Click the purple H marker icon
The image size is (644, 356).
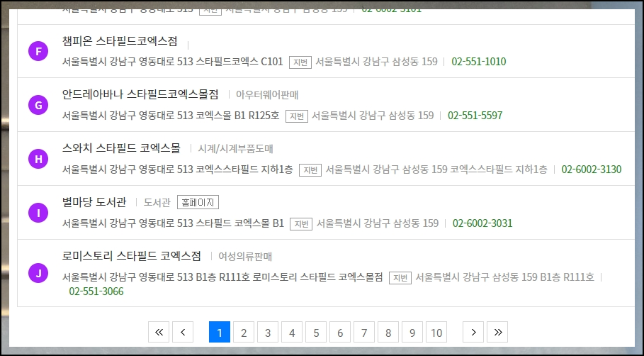pos(38,159)
